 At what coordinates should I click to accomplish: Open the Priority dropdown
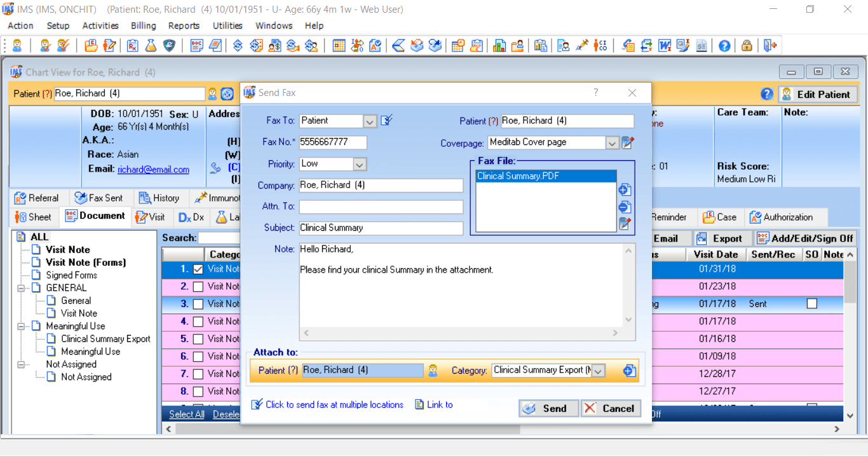point(360,164)
